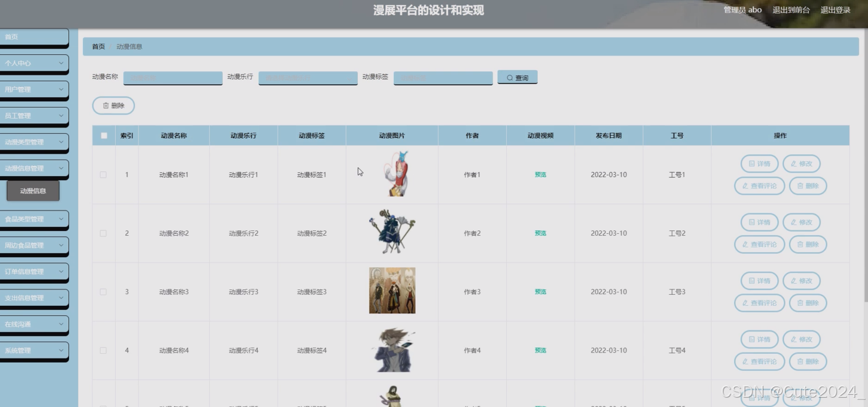Click 修改 in the 动漫名称4 row
The width and height of the screenshot is (868, 407).
801,339
